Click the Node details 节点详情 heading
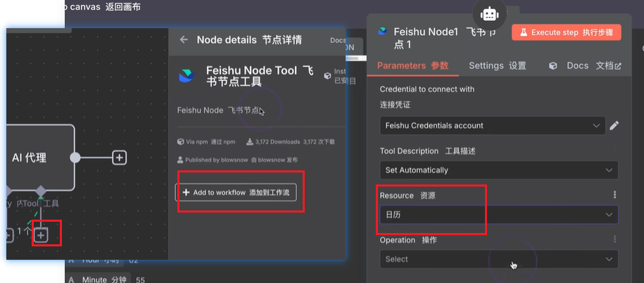 pos(249,40)
